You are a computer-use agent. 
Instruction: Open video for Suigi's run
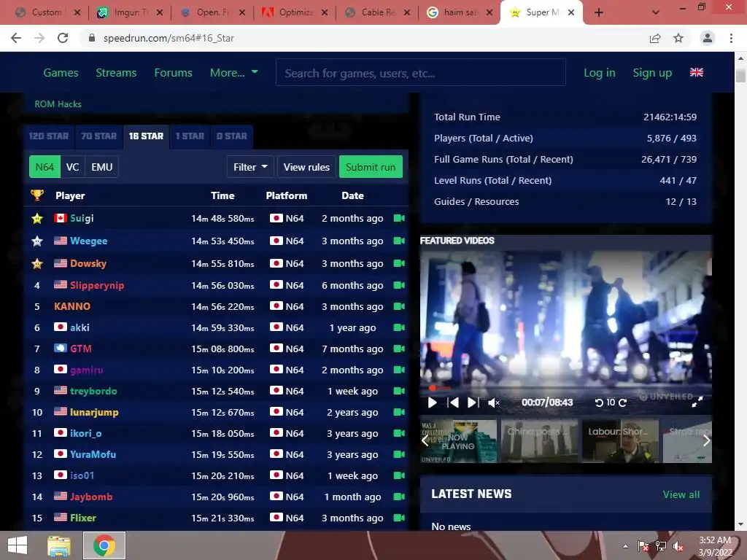click(399, 218)
